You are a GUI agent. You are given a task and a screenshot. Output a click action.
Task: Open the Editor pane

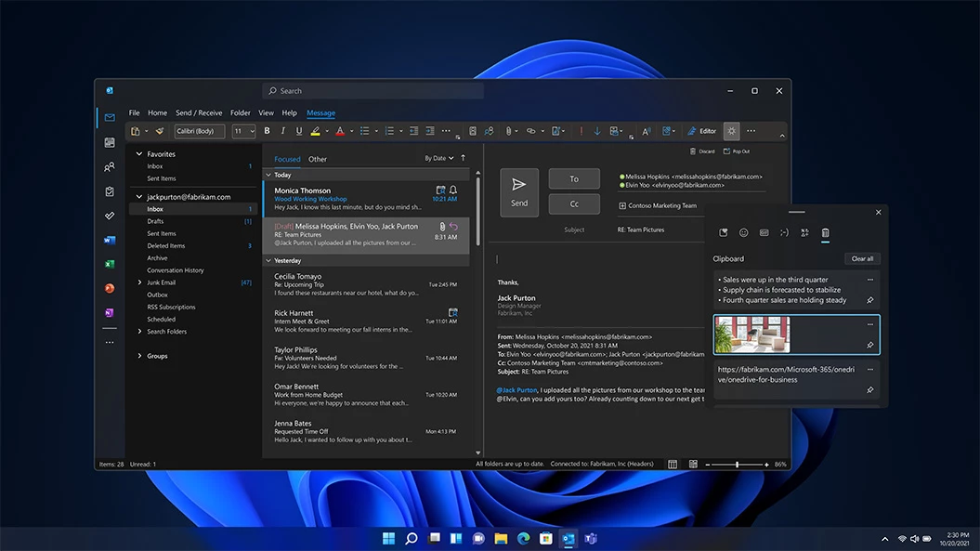701,130
